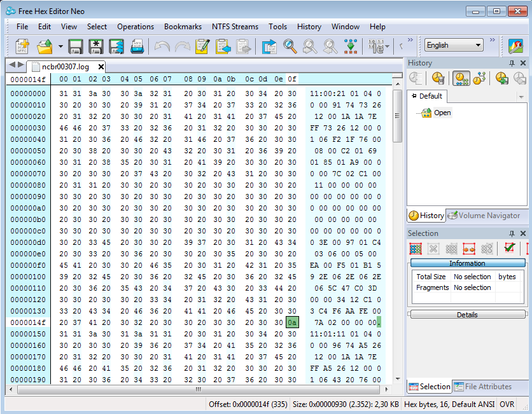Open the Help menu

tap(377, 27)
